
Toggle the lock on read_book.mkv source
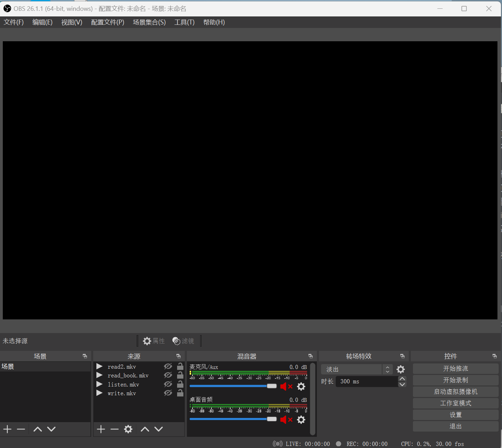coord(180,375)
